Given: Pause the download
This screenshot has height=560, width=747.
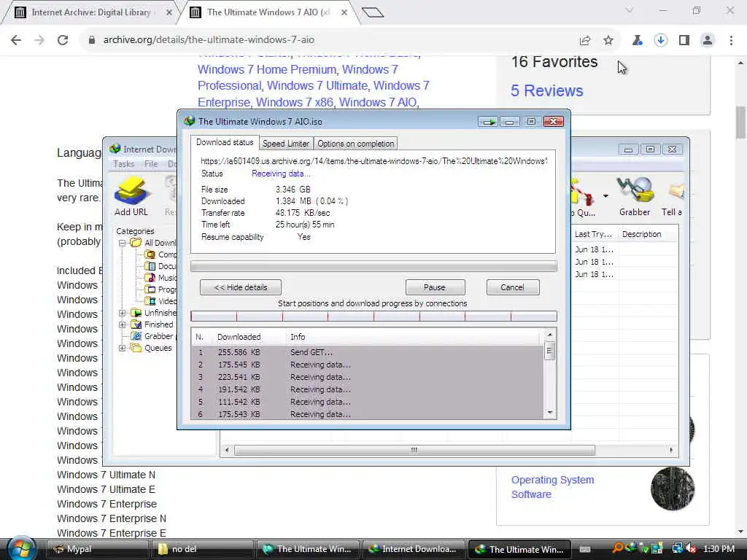Looking at the screenshot, I should [435, 287].
